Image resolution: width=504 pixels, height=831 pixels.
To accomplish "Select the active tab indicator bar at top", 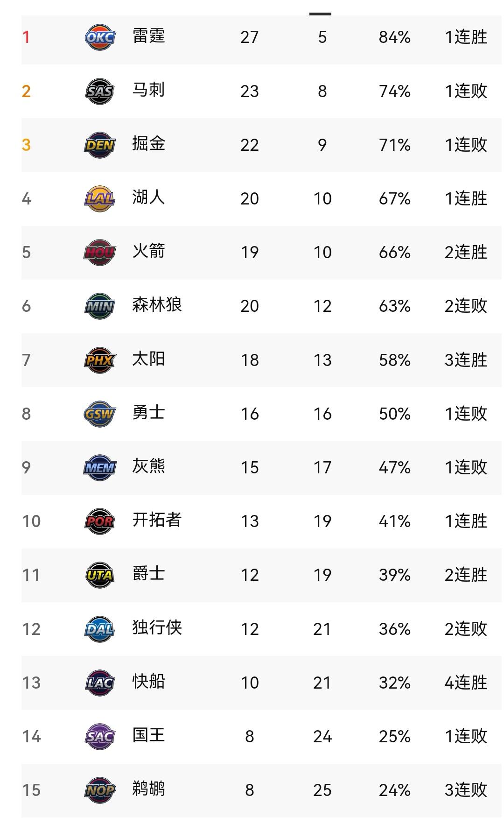I will coord(320,14).
